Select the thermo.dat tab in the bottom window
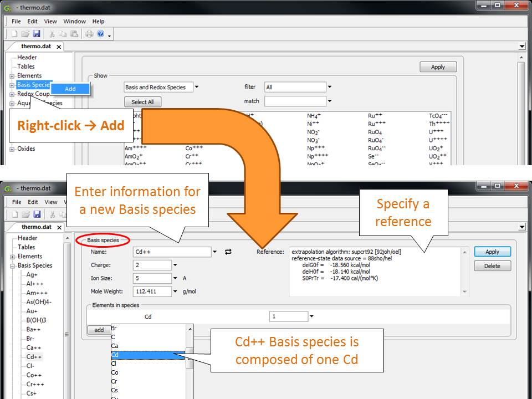The height and width of the screenshot is (399, 532). pos(37,227)
